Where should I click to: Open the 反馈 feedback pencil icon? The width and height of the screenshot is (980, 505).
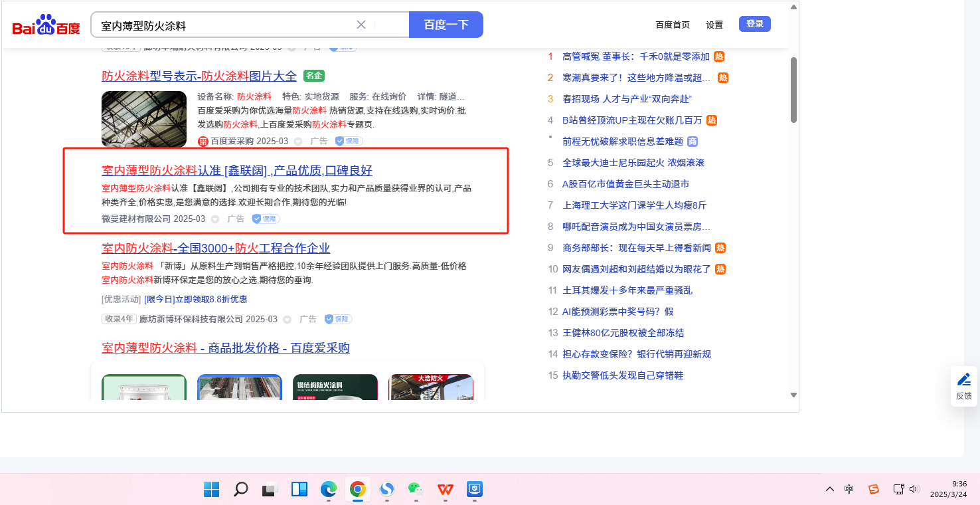pyautogui.click(x=963, y=380)
